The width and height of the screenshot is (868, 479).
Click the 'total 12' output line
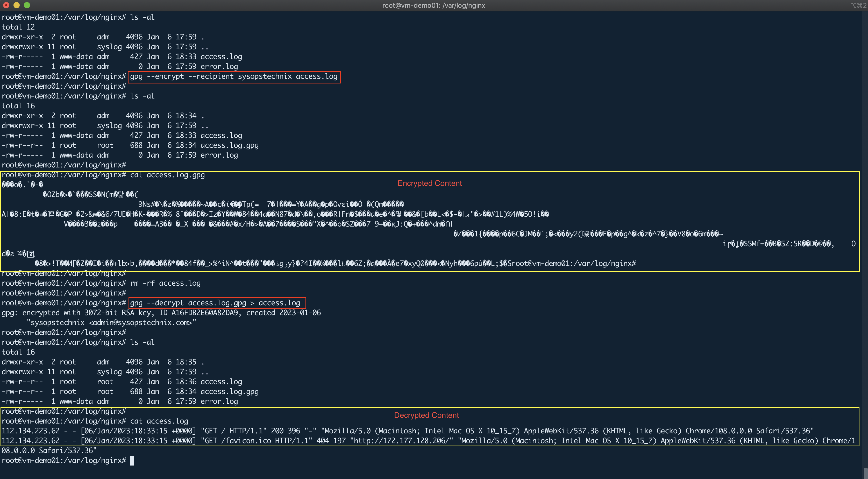click(18, 27)
